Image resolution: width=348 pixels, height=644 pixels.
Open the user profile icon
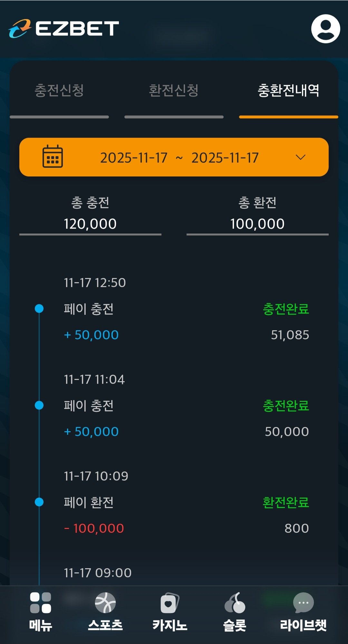pos(325,29)
